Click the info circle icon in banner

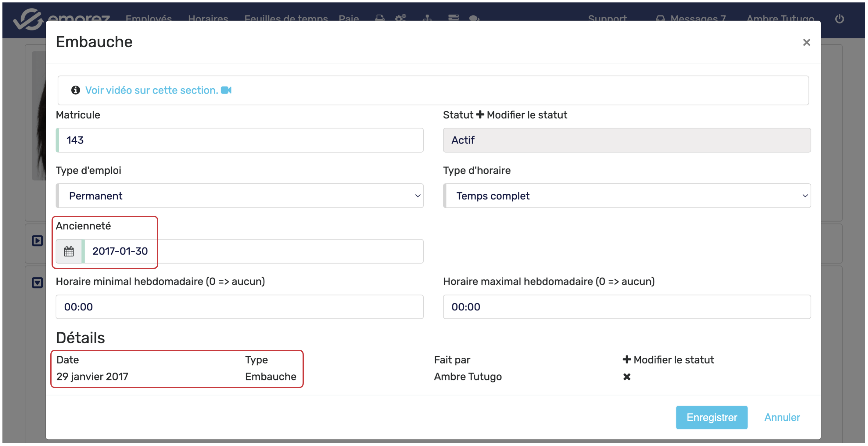point(75,90)
